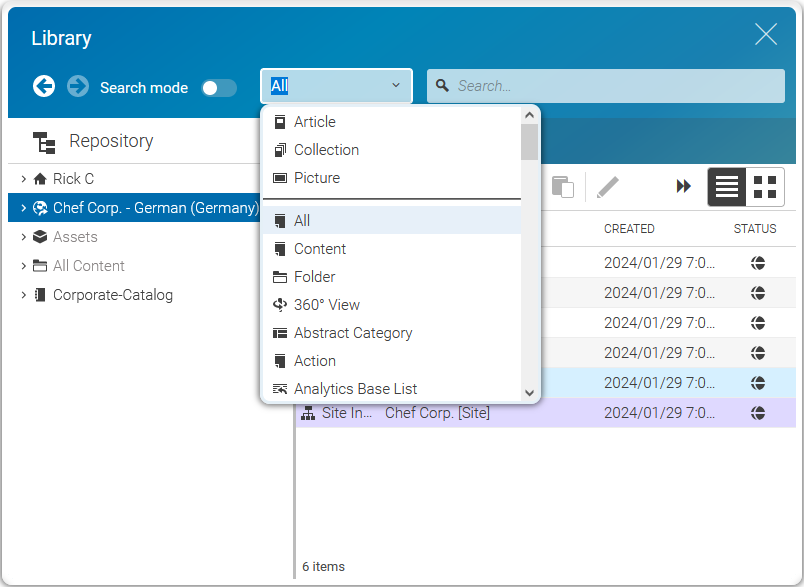Select the Chef Corp. - German (Germany) entry
The height and width of the screenshot is (587, 804).
pos(140,208)
